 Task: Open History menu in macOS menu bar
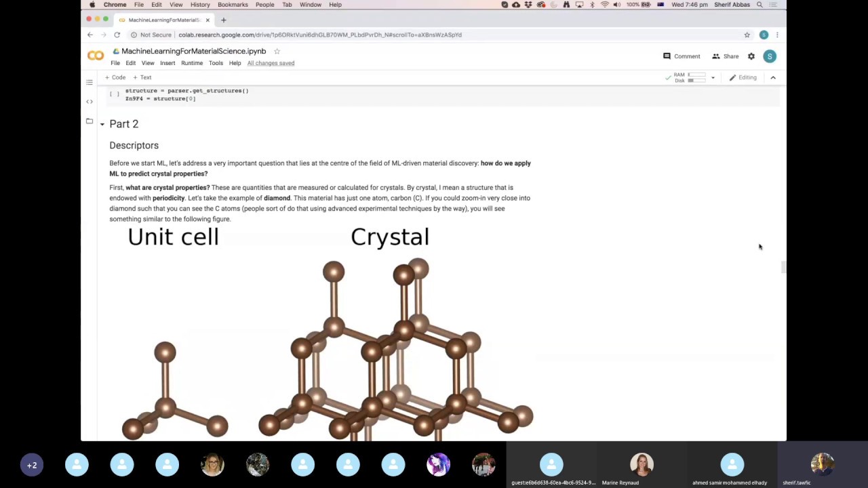[x=200, y=5]
